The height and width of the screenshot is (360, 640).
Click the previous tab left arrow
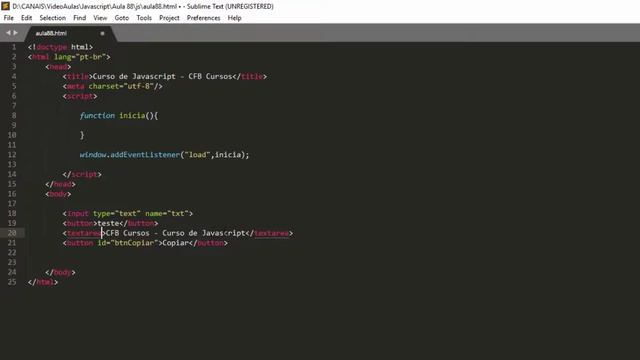8,33
